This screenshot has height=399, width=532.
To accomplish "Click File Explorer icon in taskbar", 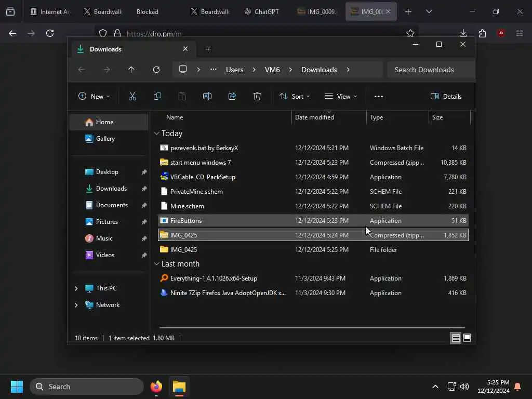I will [179, 387].
